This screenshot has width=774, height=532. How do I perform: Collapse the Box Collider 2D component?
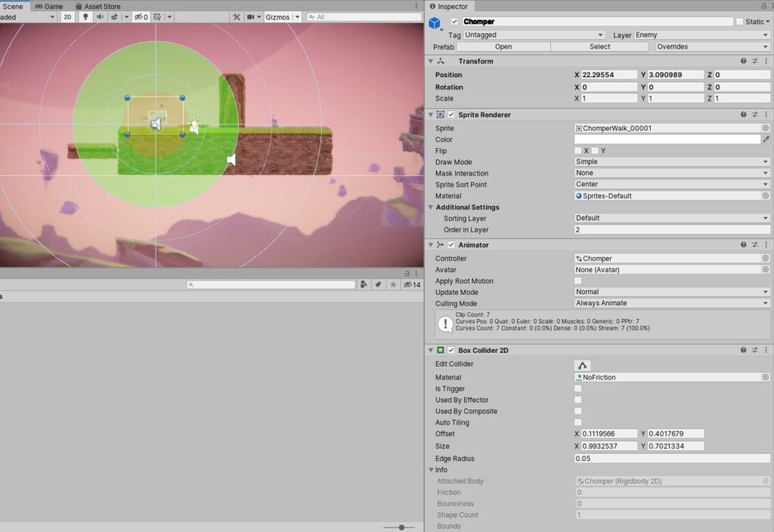(431, 351)
